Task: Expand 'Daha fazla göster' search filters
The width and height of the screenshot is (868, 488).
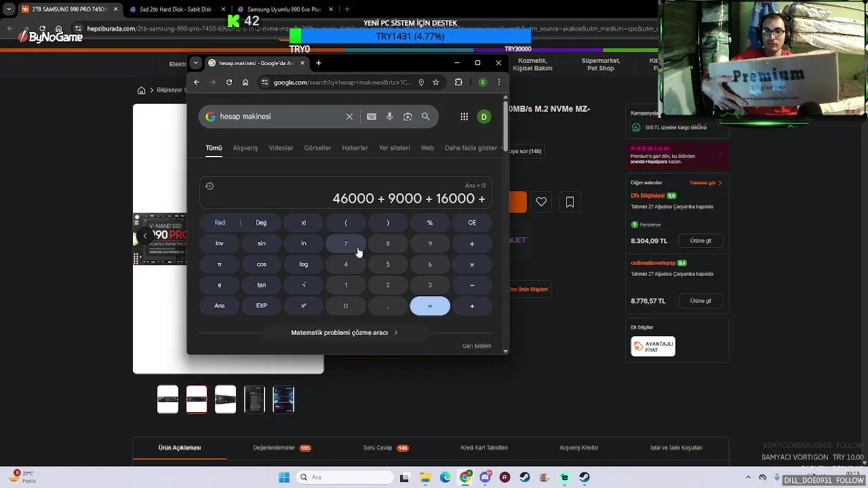Action: click(473, 148)
